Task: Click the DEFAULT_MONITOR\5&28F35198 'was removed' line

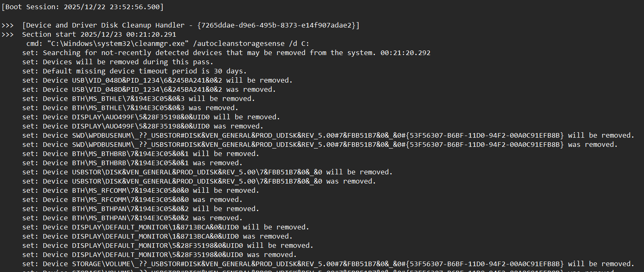Action: pyautogui.click(x=160, y=255)
